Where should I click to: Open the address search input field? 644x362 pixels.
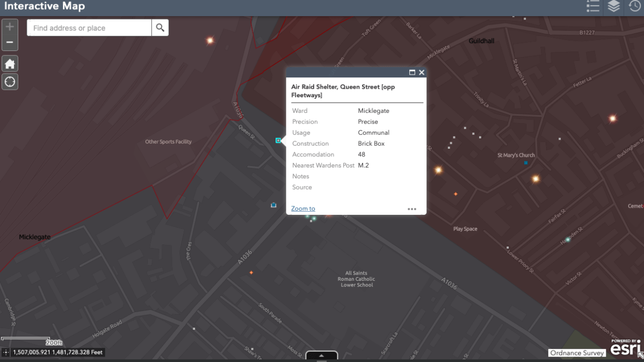(x=89, y=27)
